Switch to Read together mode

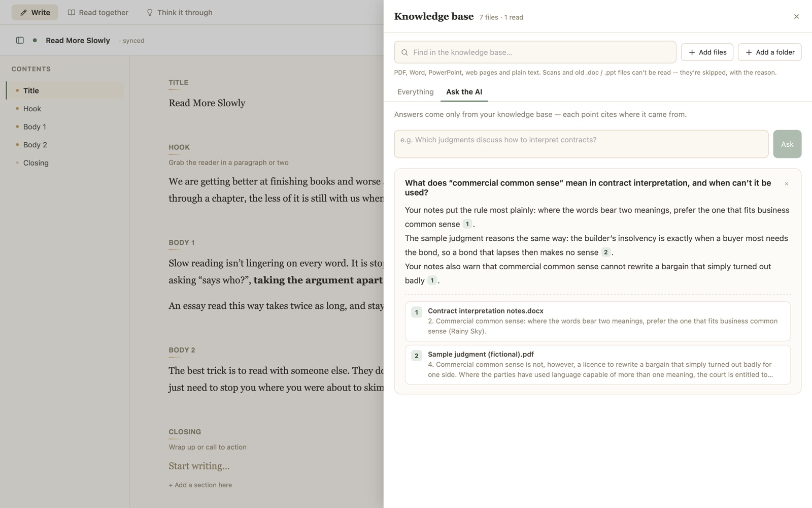tap(98, 13)
